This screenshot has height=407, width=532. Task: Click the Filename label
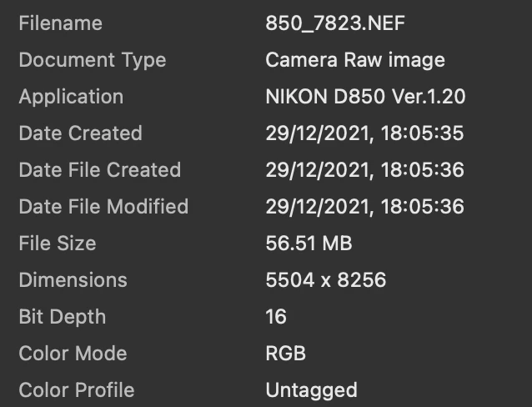pyautogui.click(x=60, y=23)
